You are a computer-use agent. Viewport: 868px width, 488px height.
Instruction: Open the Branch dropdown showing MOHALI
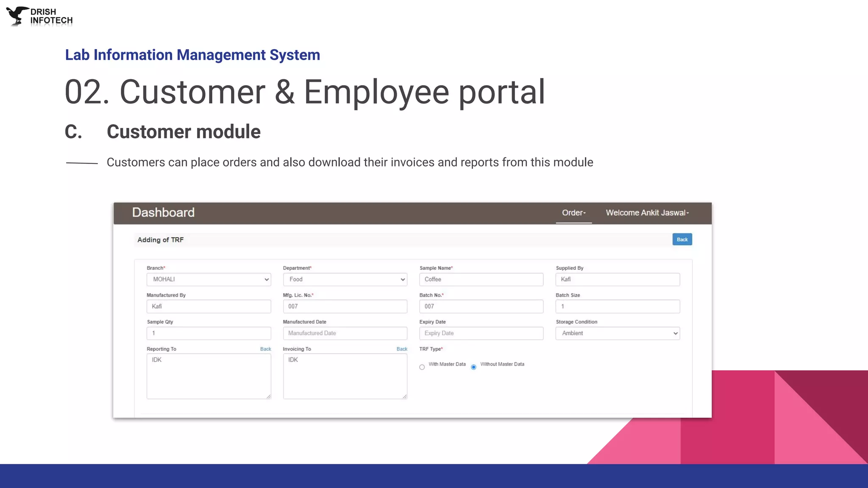(209, 280)
